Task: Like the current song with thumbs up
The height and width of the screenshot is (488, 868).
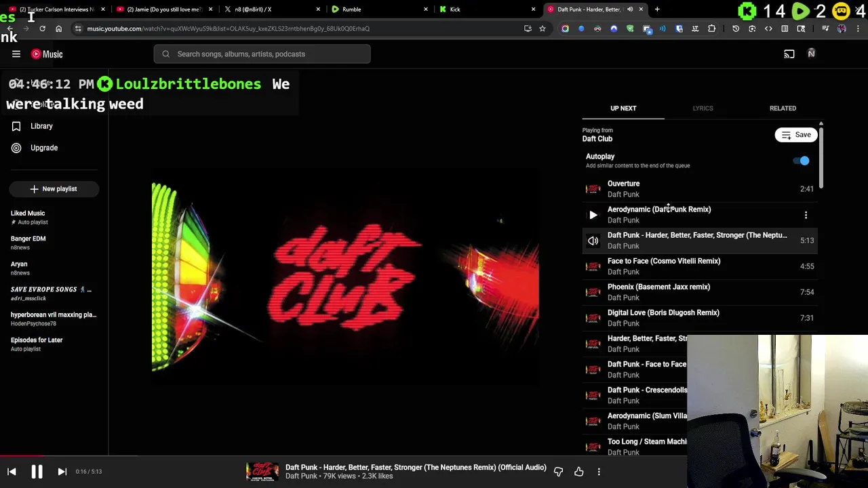Action: tap(578, 472)
